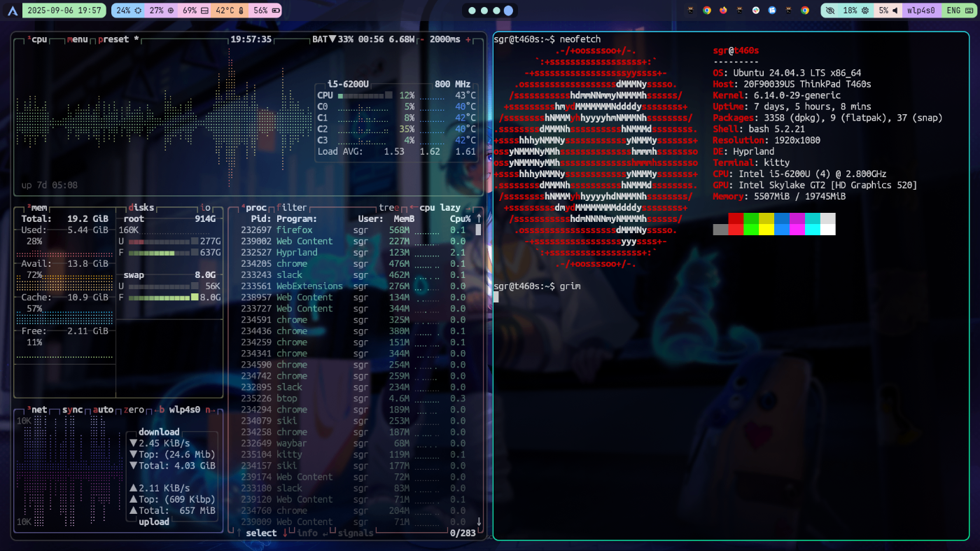Click the gray swatch in neofetch palette

720,230
